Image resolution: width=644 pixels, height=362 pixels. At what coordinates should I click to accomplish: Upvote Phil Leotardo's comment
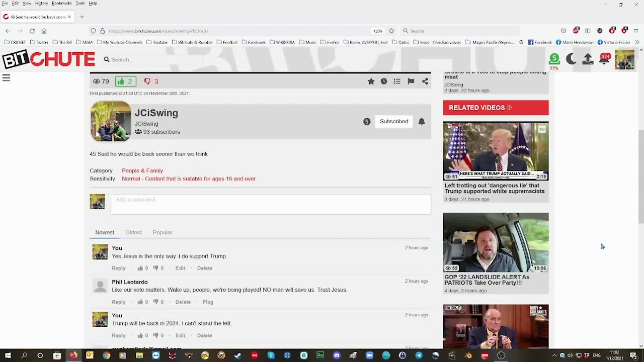(140, 302)
